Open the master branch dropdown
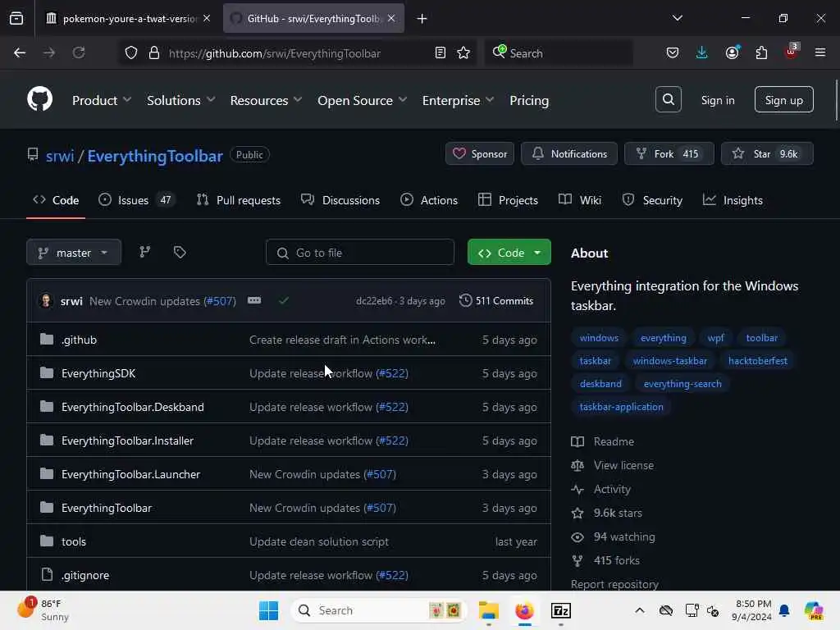This screenshot has width=840, height=630. 73,253
